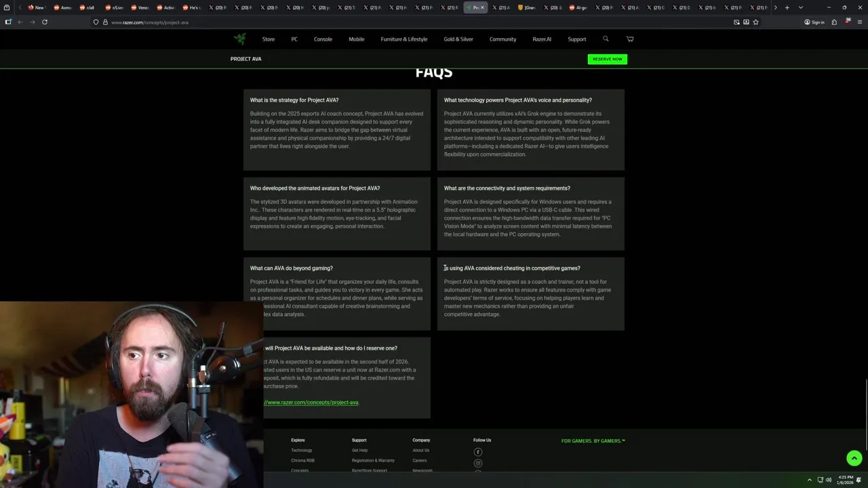The width and height of the screenshot is (868, 488).
Task: Click the Facebook follow icon in footer
Action: [478, 452]
